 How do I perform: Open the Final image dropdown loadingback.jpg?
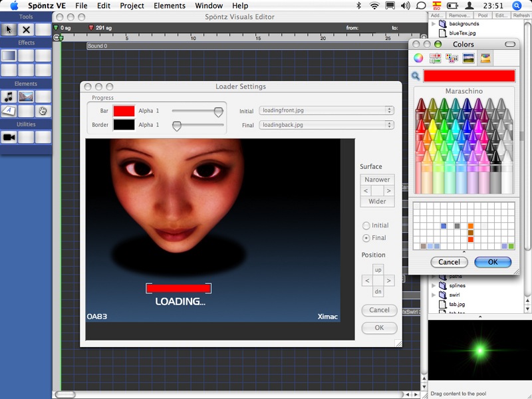[x=326, y=125]
